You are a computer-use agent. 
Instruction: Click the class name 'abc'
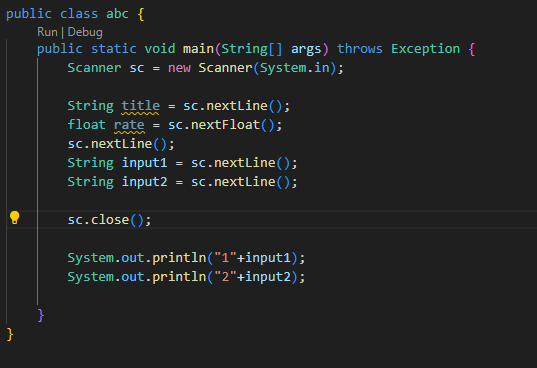[117, 14]
